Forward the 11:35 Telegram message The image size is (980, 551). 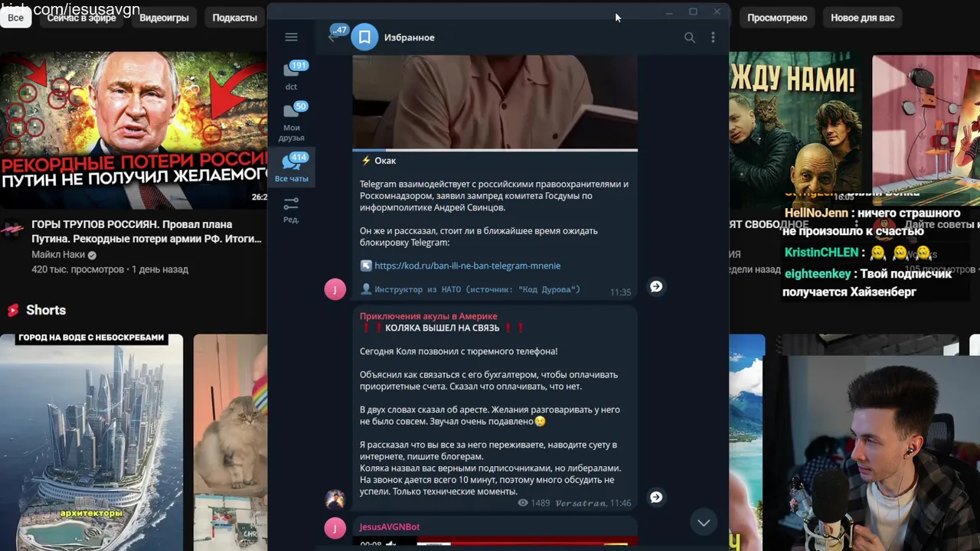pos(656,286)
